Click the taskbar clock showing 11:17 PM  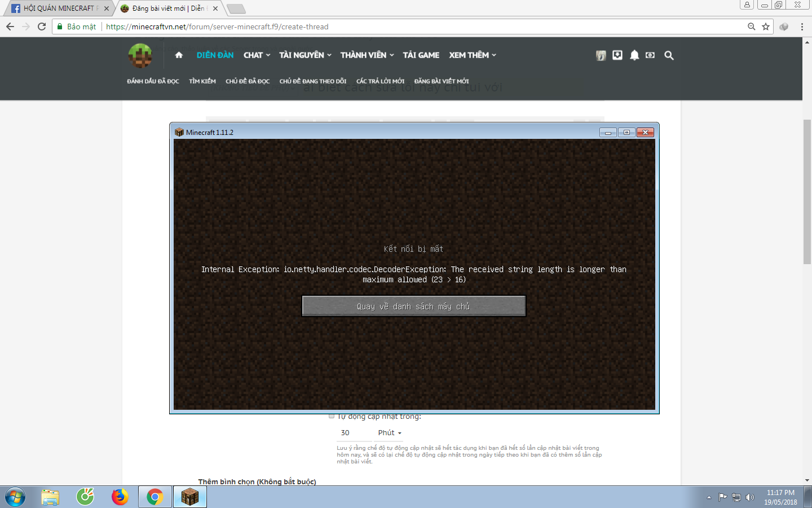[780, 497]
